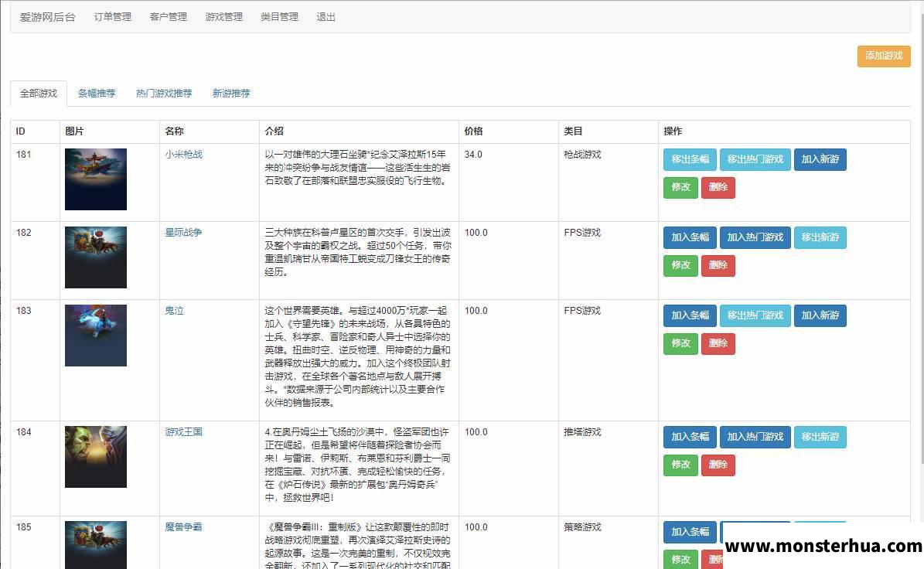This screenshot has width=924, height=569.
Task: Click the 操作 column header
Action: click(784, 131)
